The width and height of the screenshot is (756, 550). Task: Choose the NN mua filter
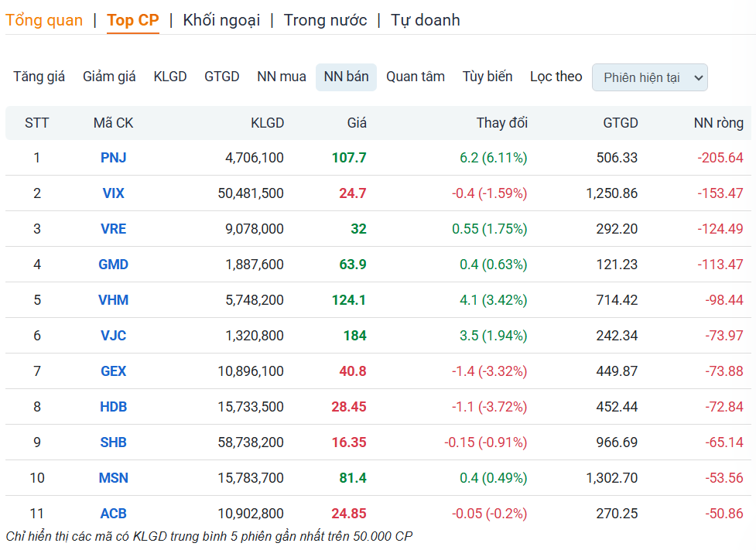[x=282, y=77]
